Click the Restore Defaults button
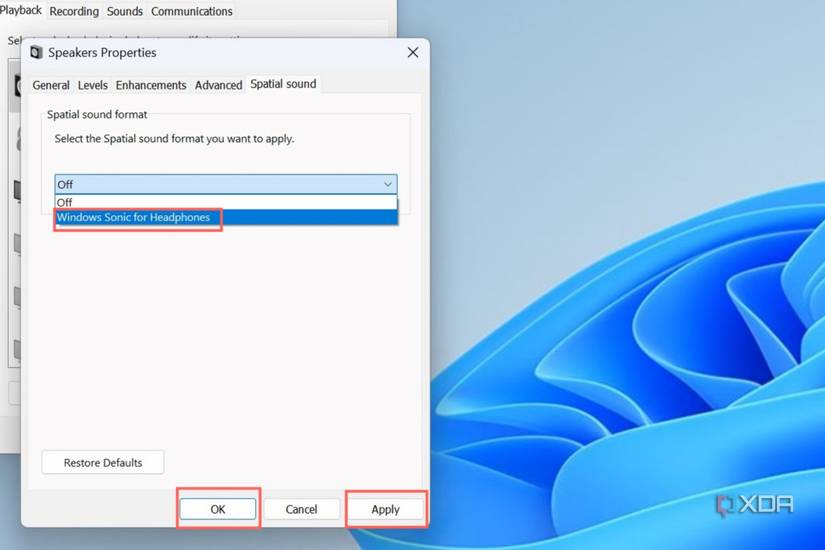825x550 pixels. click(103, 463)
